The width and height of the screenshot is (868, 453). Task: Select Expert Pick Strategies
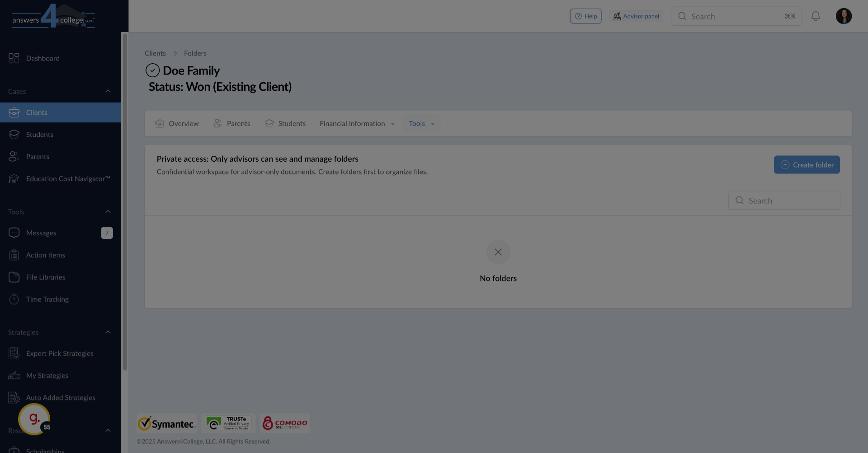coord(60,353)
